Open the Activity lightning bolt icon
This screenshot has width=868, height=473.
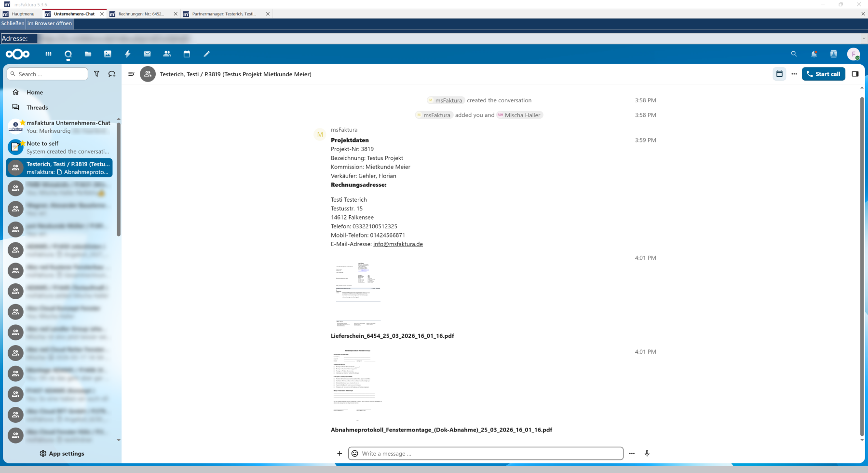(127, 54)
